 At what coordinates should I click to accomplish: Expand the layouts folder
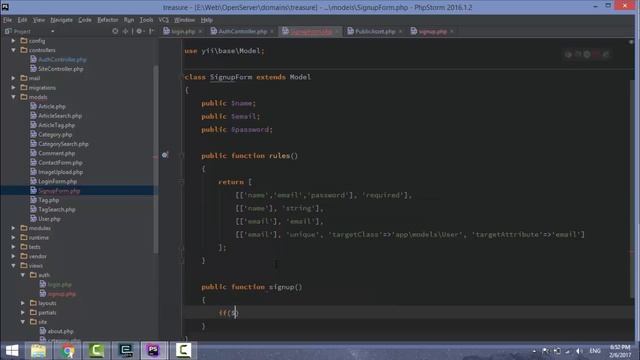23,303
